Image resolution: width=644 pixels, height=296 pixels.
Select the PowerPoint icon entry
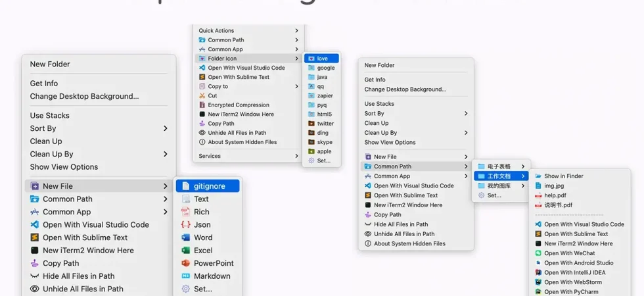coord(186,263)
